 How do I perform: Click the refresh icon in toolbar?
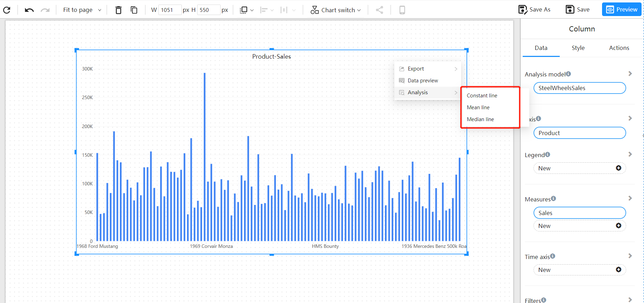[7, 10]
